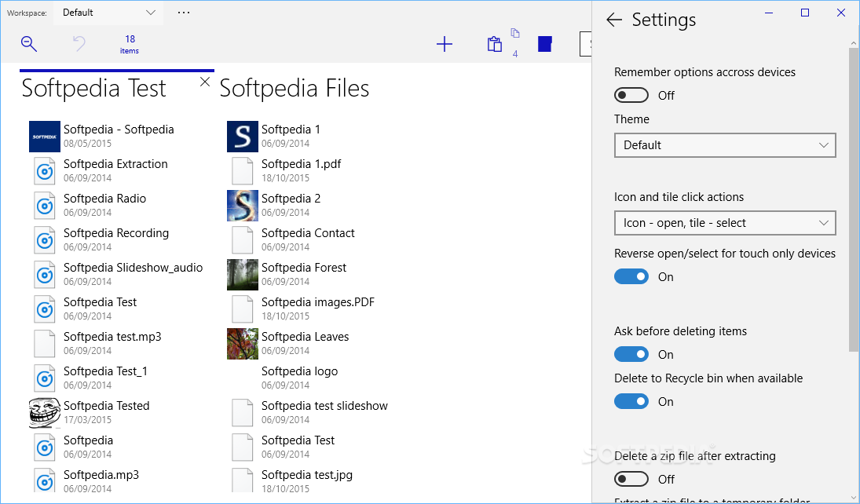
Task: Expand the Workspace Default dropdown
Action: point(108,13)
